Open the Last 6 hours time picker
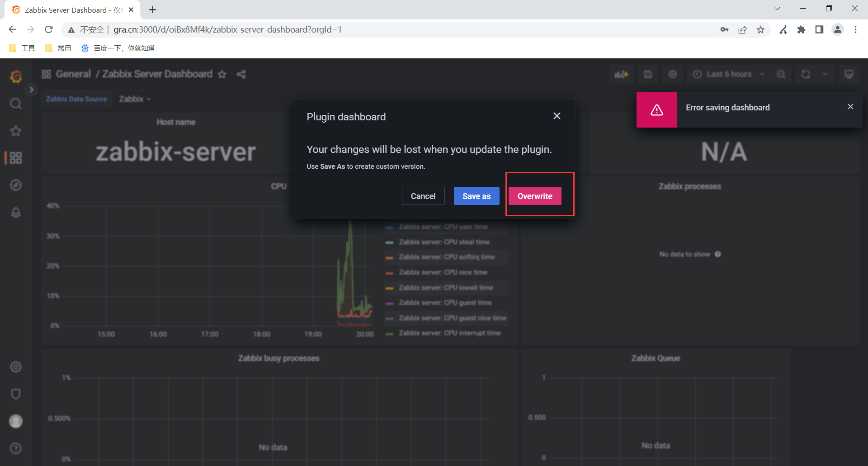868x466 pixels. point(729,74)
